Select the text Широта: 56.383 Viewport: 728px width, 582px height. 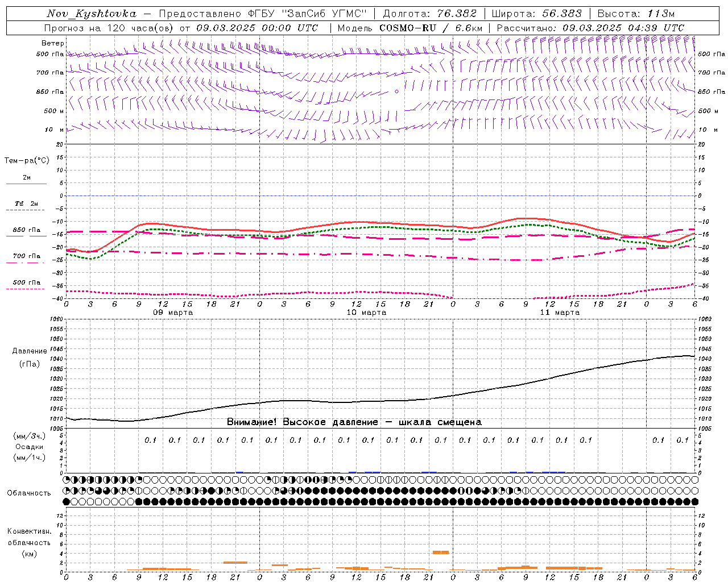(536, 14)
